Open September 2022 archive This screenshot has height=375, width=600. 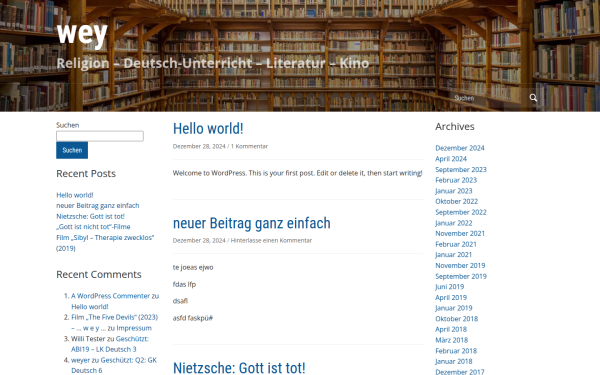coord(461,212)
